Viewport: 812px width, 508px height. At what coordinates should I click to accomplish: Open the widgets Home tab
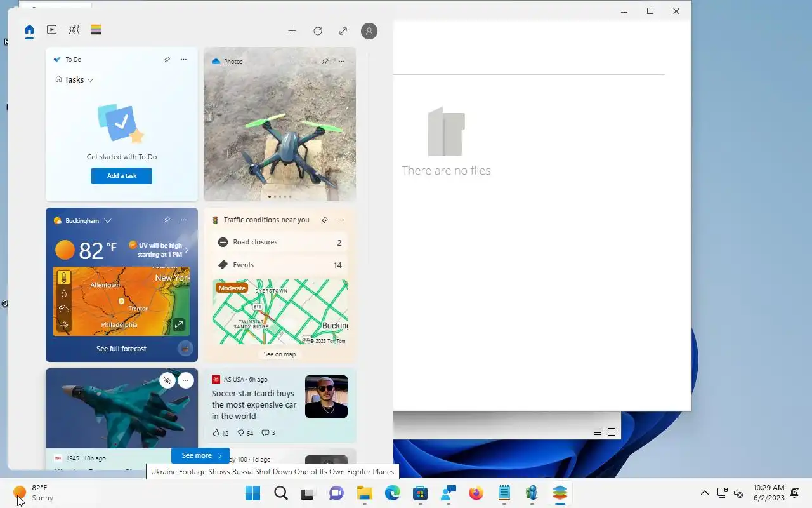pyautogui.click(x=29, y=30)
